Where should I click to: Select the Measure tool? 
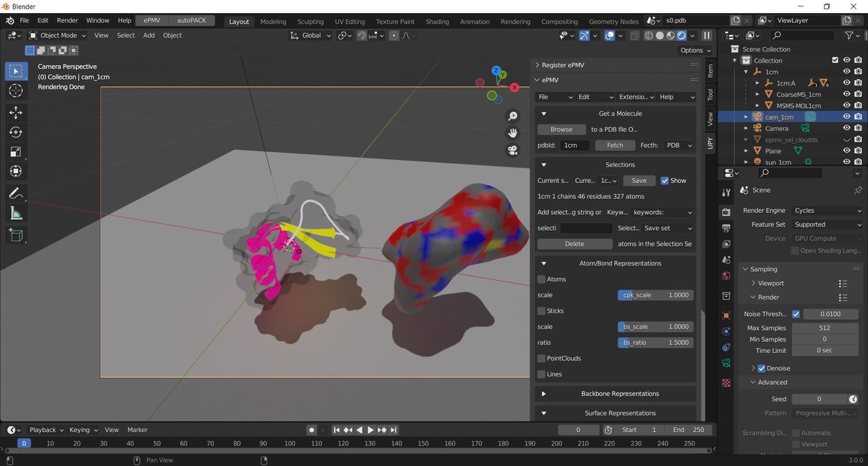click(16, 213)
